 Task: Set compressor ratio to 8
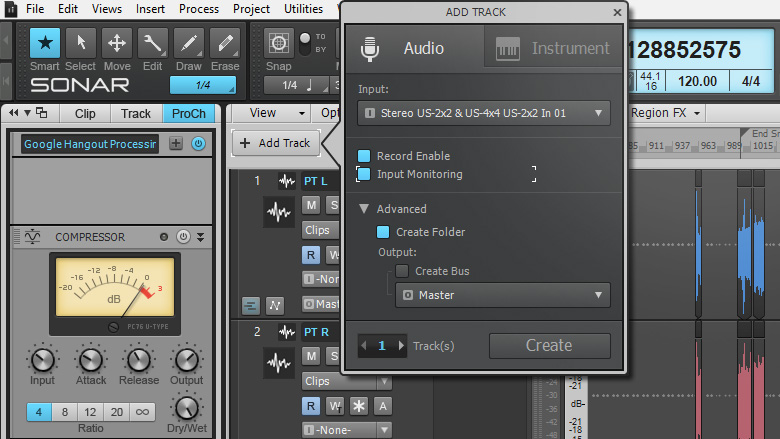click(65, 412)
